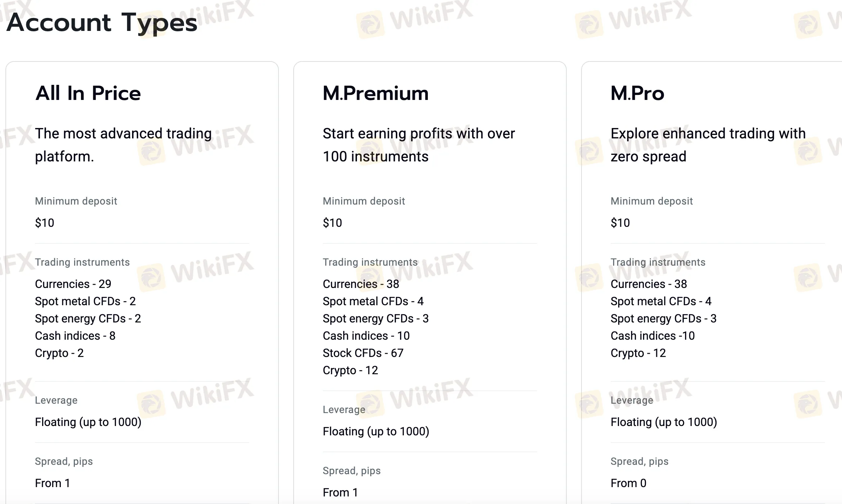Click the Spot metal CFDs - 2 line
The width and height of the screenshot is (842, 504).
[85, 301]
